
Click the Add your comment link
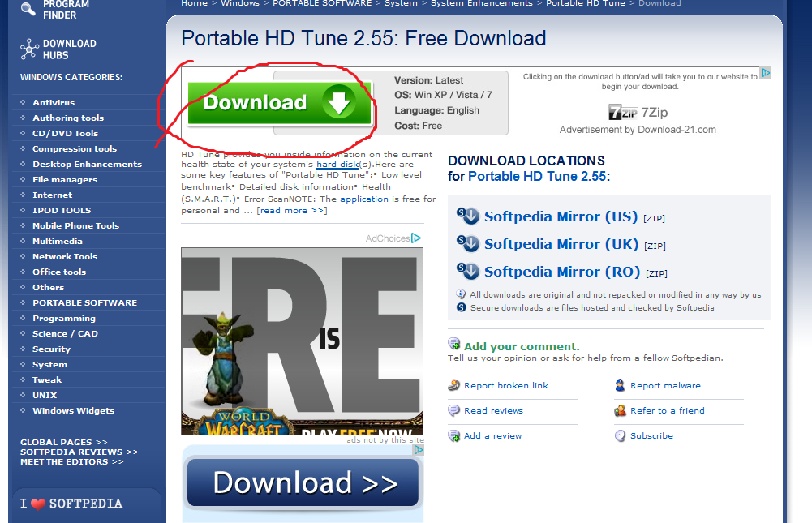point(522,346)
